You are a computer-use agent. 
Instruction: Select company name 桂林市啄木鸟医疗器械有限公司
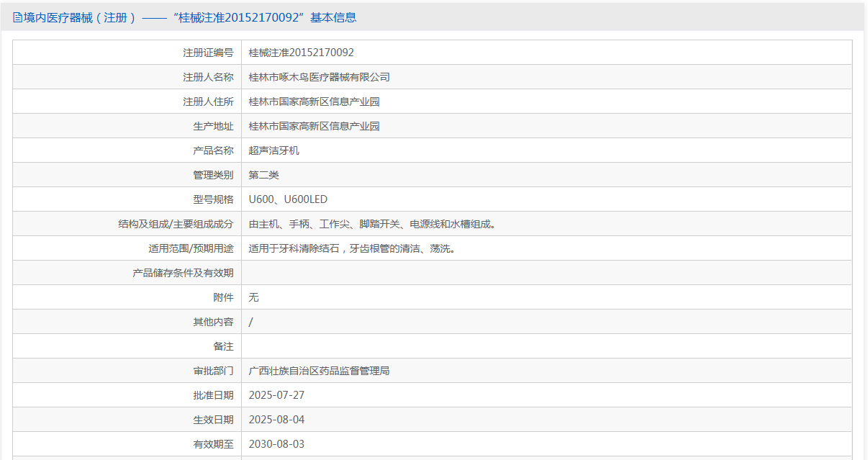tap(320, 77)
